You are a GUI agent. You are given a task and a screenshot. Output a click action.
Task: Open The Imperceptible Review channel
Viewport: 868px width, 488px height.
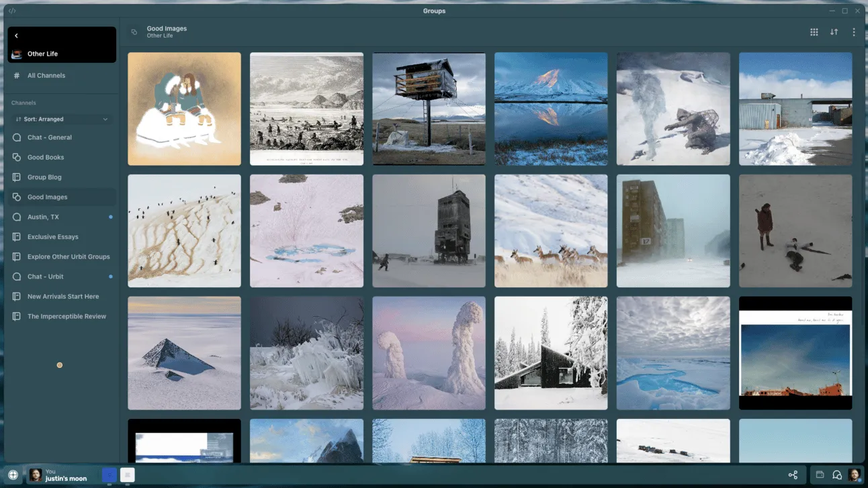coord(62,316)
